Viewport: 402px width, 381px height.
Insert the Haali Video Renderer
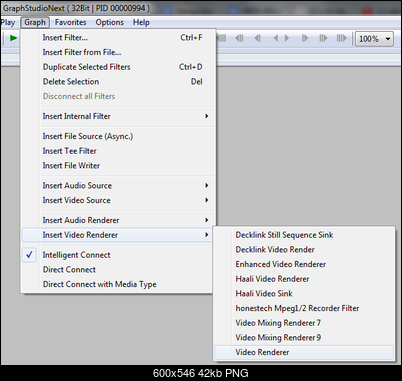304,279
